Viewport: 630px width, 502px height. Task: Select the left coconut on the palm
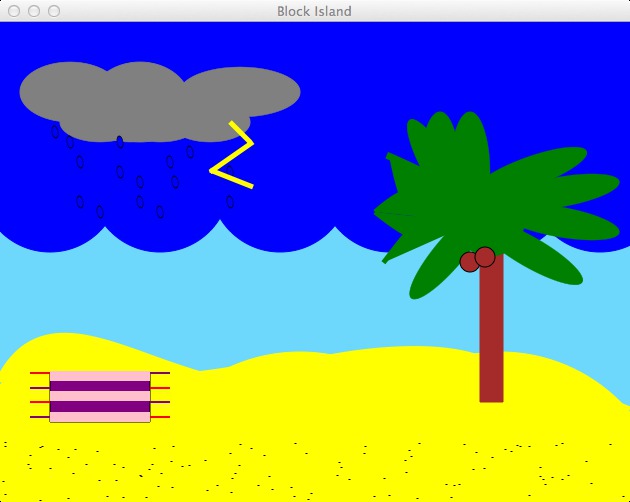469,262
